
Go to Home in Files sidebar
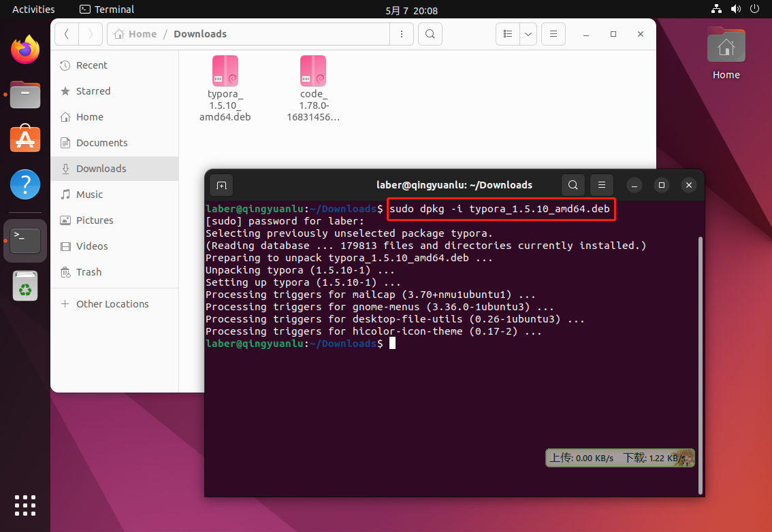pyautogui.click(x=114, y=117)
